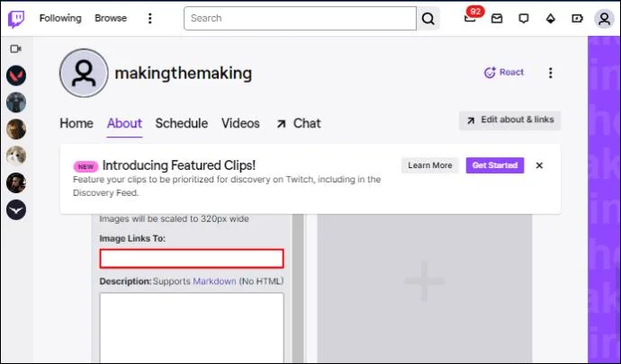Switch to the Home tab

76,123
